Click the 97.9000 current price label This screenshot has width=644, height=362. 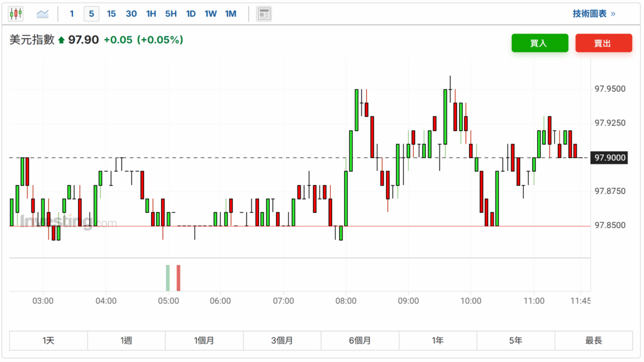609,157
